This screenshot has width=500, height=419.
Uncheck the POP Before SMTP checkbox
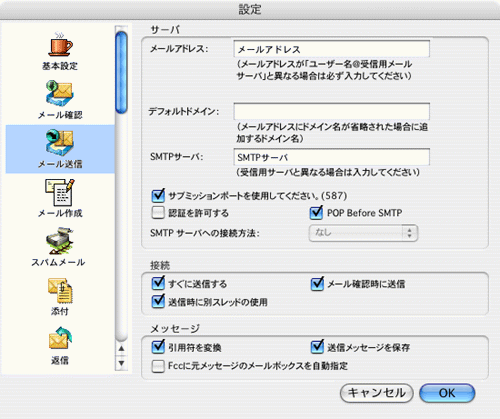tap(316, 213)
